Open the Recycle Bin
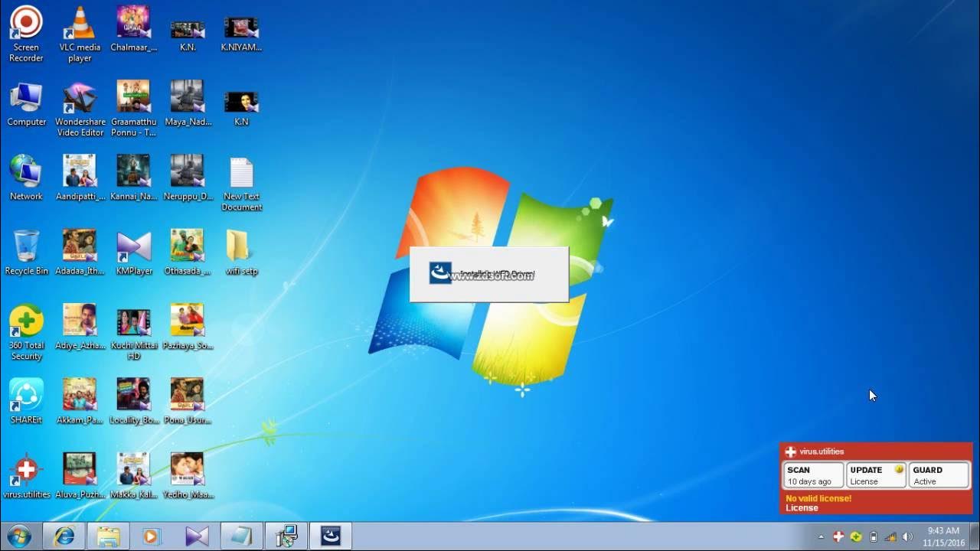 (x=26, y=253)
